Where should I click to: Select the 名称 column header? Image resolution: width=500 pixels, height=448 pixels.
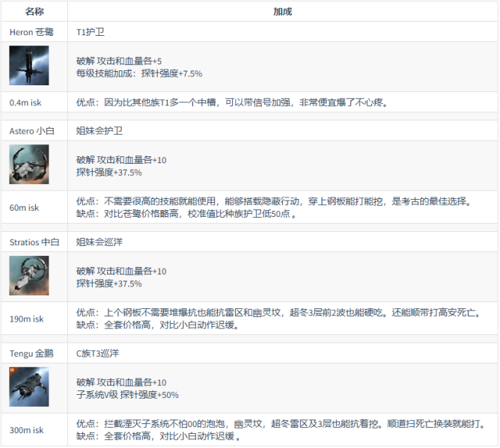[34, 11]
